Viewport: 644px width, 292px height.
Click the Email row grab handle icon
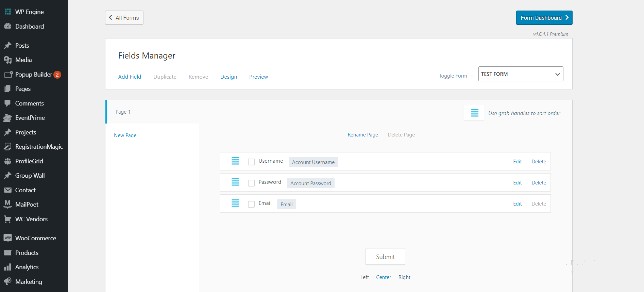pos(235,203)
